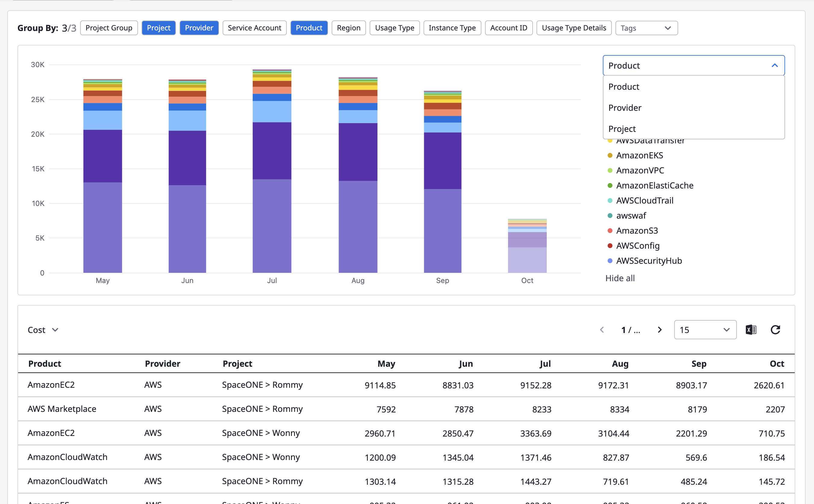Open the 15 page-size dropdown
This screenshot has width=814, height=504.
705,330
